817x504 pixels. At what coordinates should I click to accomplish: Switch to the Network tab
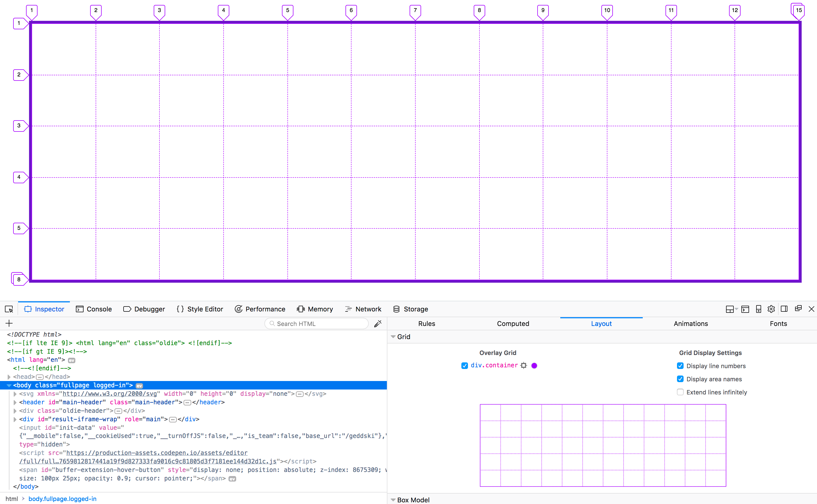coord(363,309)
